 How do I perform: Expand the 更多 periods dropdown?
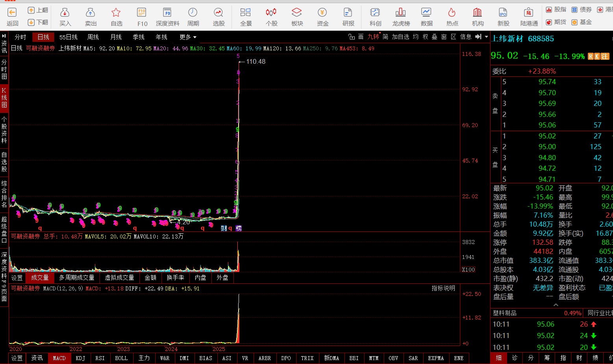click(188, 37)
